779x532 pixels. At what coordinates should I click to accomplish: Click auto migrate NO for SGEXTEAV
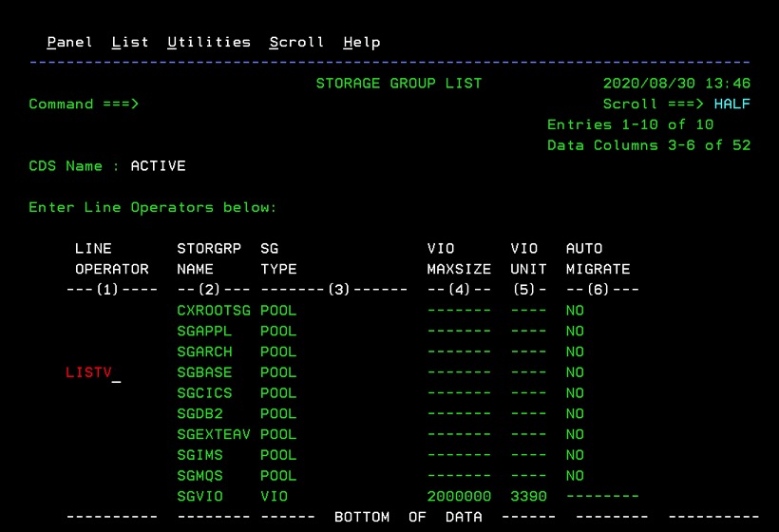point(575,435)
